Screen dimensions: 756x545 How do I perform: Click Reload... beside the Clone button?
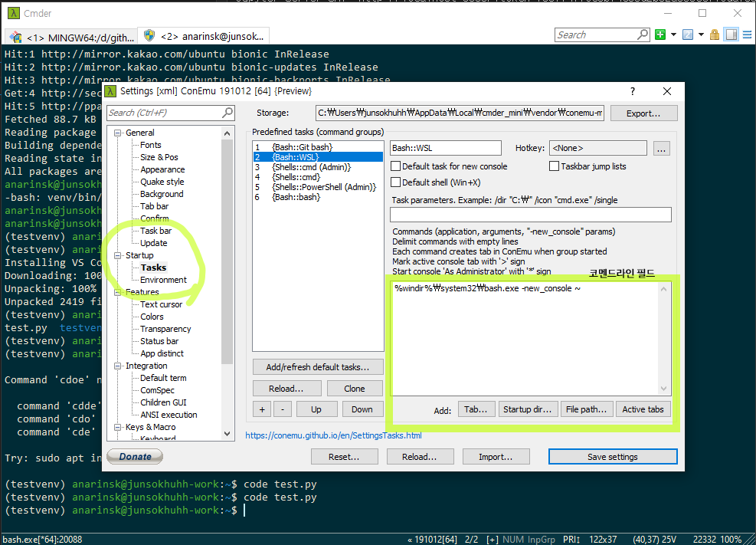tap(286, 389)
